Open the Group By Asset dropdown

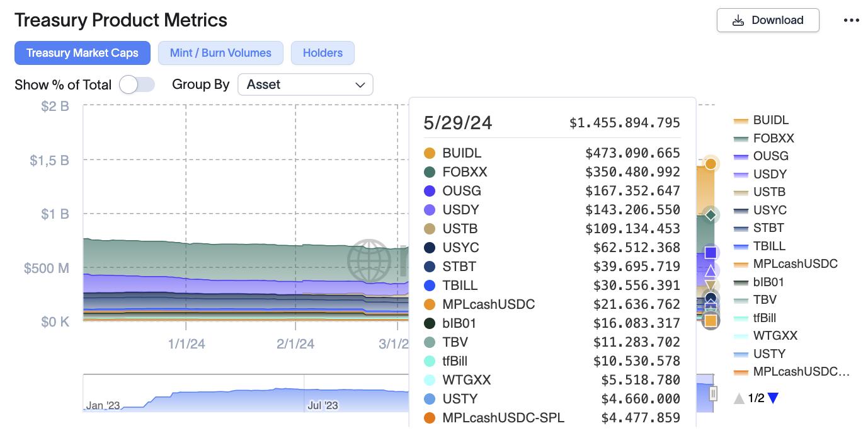[x=306, y=84]
